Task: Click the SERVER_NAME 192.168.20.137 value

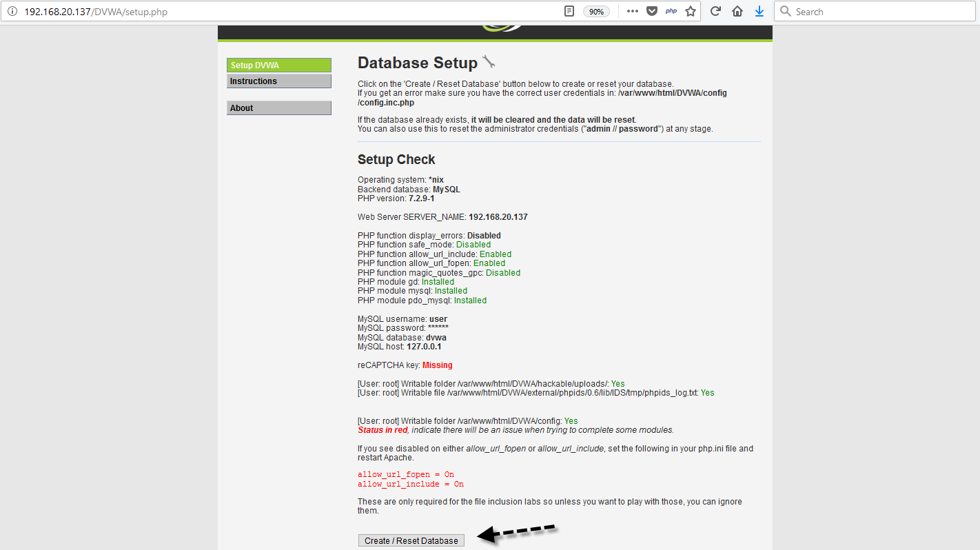Action: 498,217
